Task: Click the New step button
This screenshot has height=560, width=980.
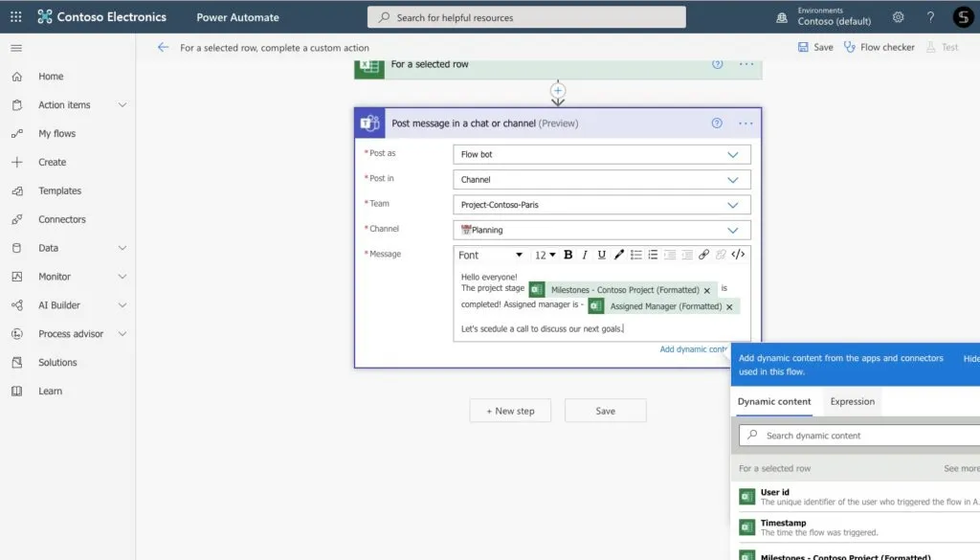Action: pyautogui.click(x=511, y=411)
